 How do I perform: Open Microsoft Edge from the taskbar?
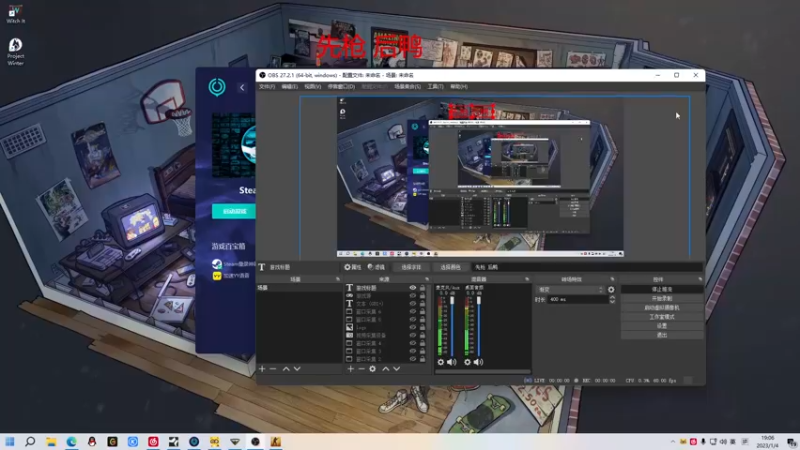pyautogui.click(x=71, y=441)
